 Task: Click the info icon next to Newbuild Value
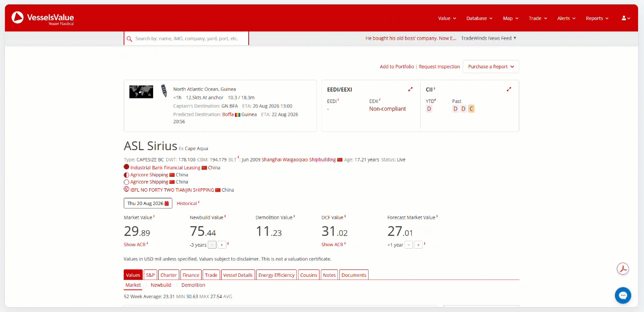pyautogui.click(x=225, y=216)
